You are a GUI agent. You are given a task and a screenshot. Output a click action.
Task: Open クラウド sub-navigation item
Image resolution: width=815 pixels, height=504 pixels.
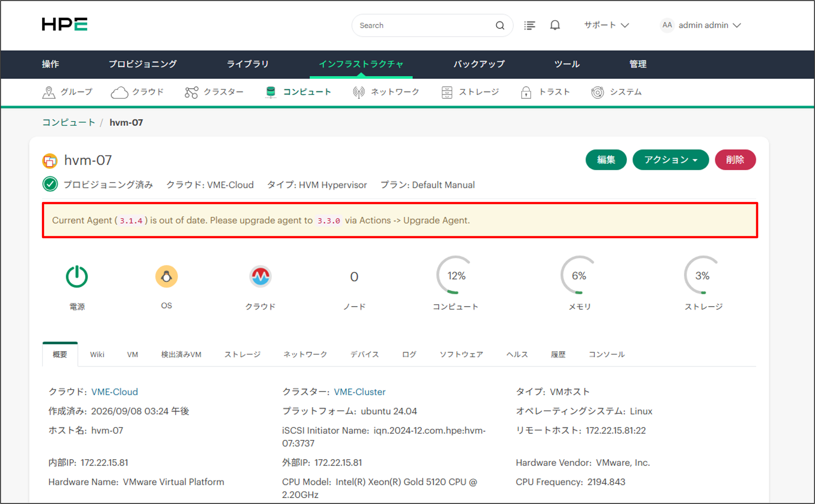click(x=137, y=92)
